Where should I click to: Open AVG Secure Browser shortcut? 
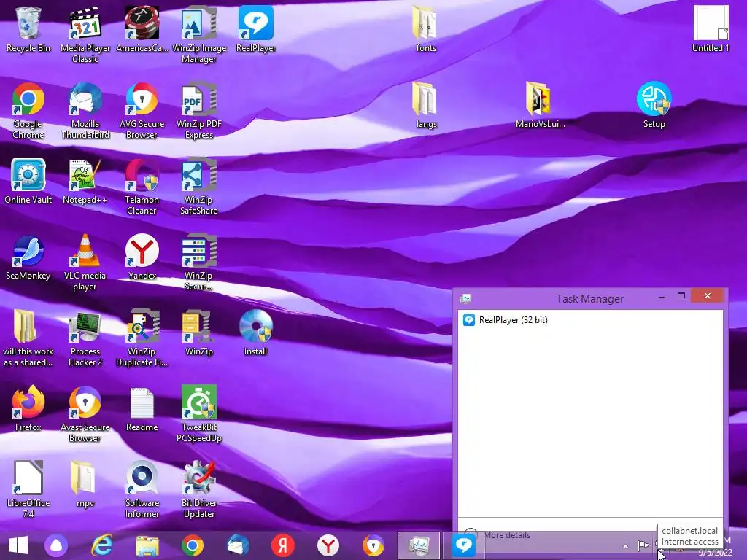[x=142, y=111]
